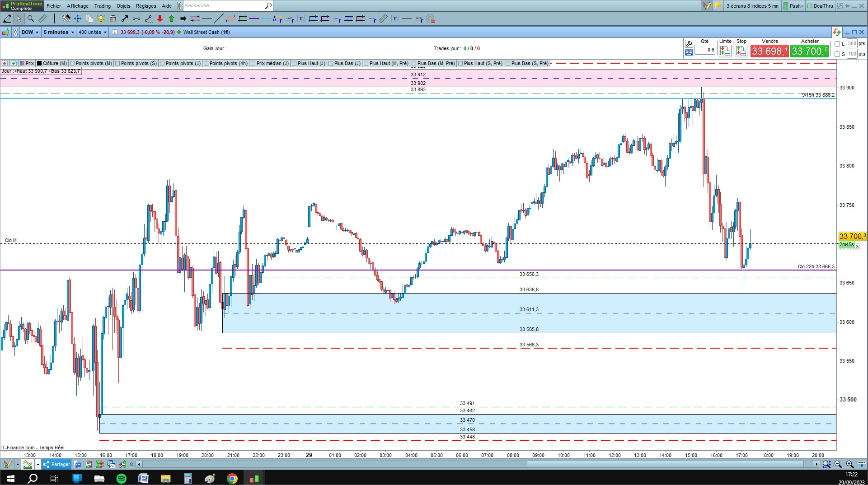The width and height of the screenshot is (868, 485).
Task: Click the candlestick icon beside DOW
Action: (5, 32)
